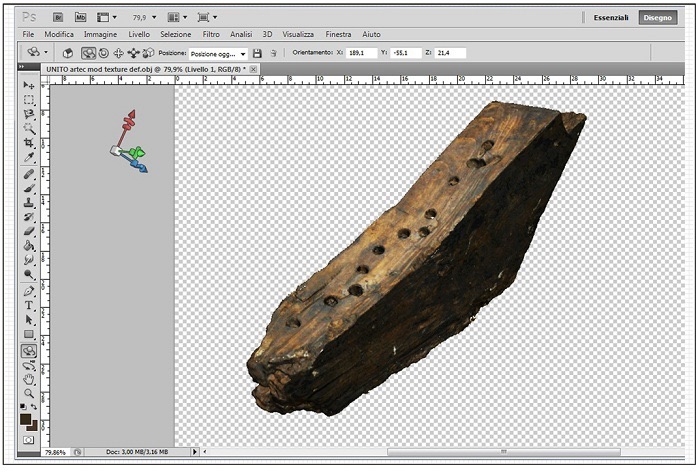Image resolution: width=700 pixels, height=472 pixels.
Task: Select the Pen tool
Action: coord(29,291)
